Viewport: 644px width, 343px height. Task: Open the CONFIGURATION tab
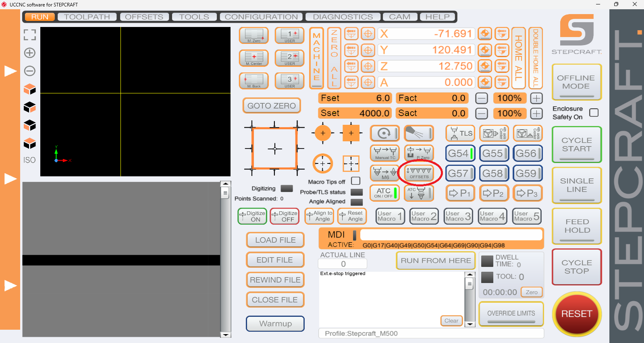point(261,17)
